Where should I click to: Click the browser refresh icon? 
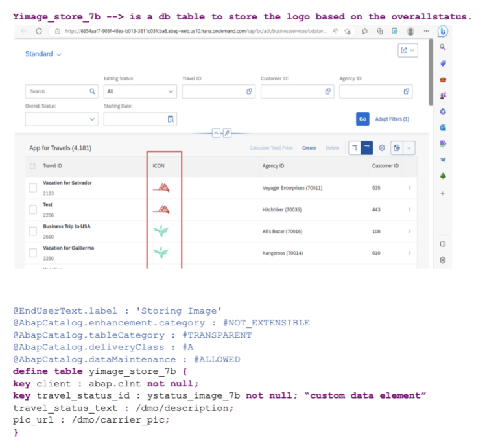39,31
